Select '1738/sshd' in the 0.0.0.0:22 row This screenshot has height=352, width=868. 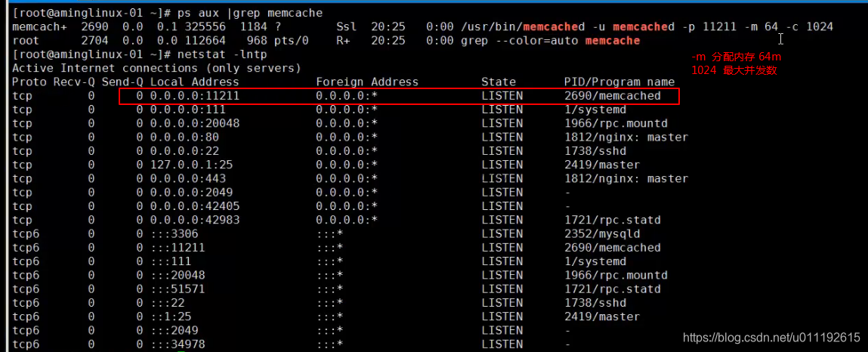pyautogui.click(x=595, y=151)
